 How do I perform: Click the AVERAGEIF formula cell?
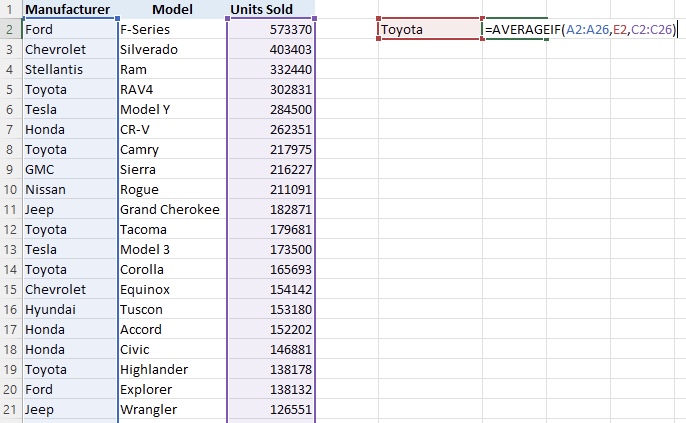pos(581,29)
